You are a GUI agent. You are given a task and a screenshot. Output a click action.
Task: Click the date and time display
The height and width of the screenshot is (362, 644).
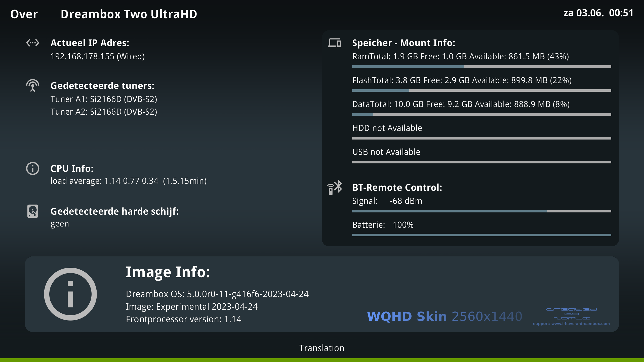point(598,13)
